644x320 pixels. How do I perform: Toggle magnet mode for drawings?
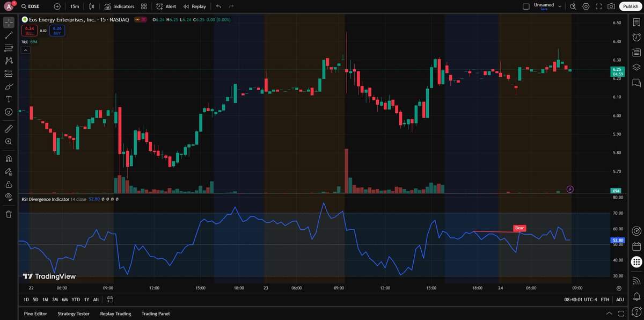(9, 159)
